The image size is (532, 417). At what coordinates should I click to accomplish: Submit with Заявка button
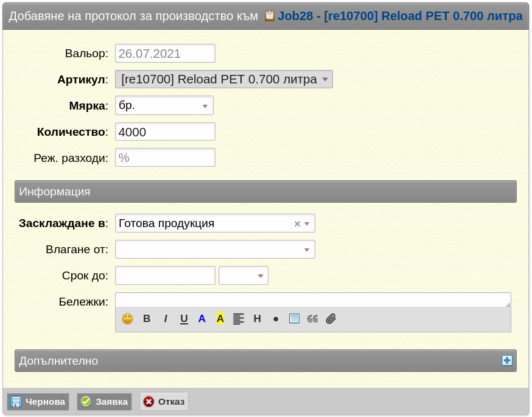tap(104, 402)
